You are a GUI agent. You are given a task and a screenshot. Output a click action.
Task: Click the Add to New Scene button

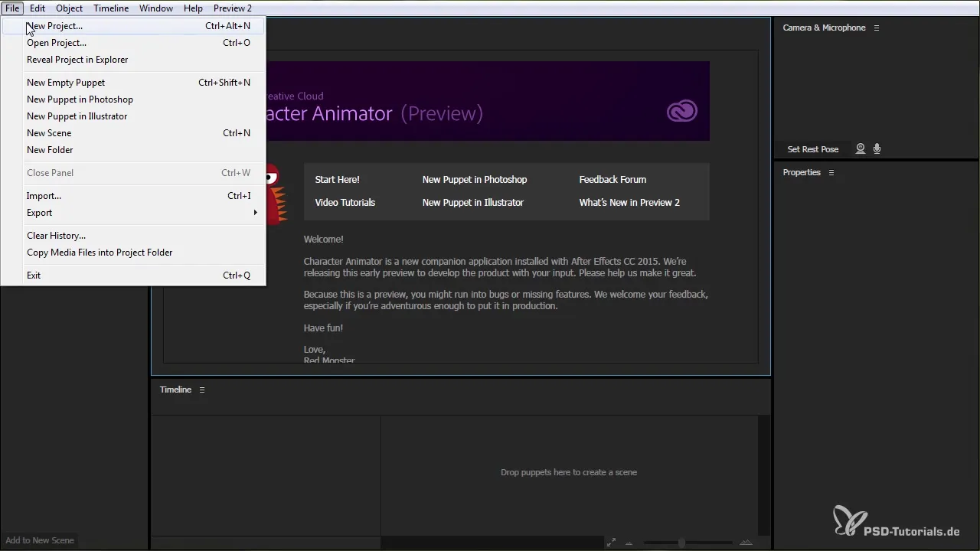click(40, 540)
